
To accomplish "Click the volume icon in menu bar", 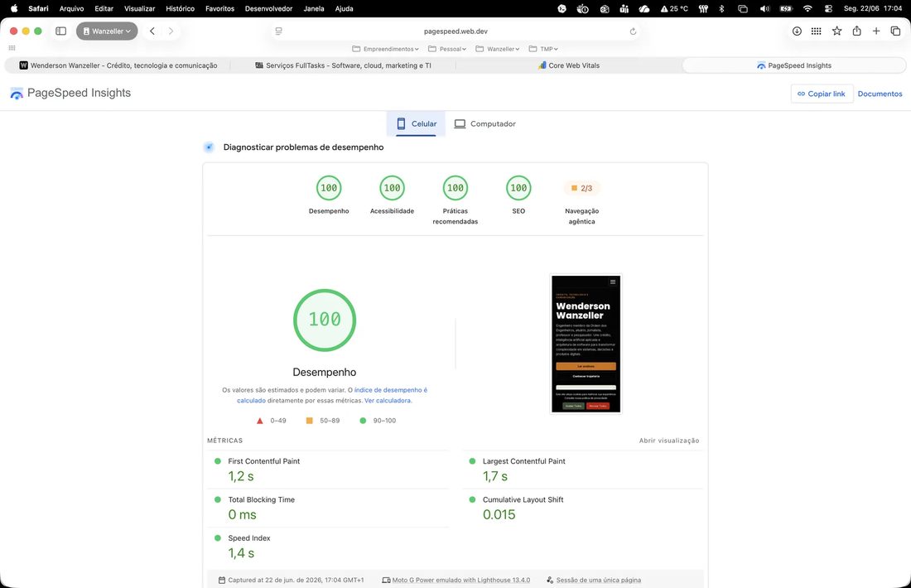I will [764, 9].
